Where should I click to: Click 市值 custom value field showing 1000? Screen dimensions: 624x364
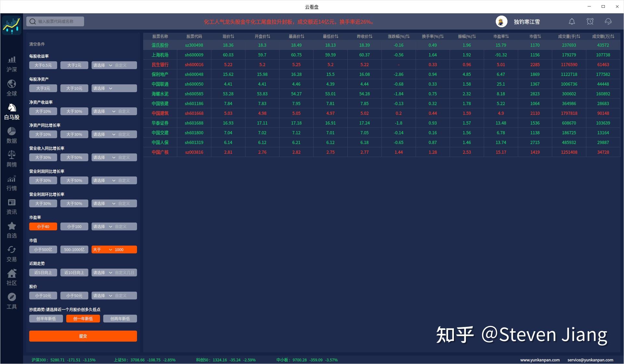tap(125, 249)
